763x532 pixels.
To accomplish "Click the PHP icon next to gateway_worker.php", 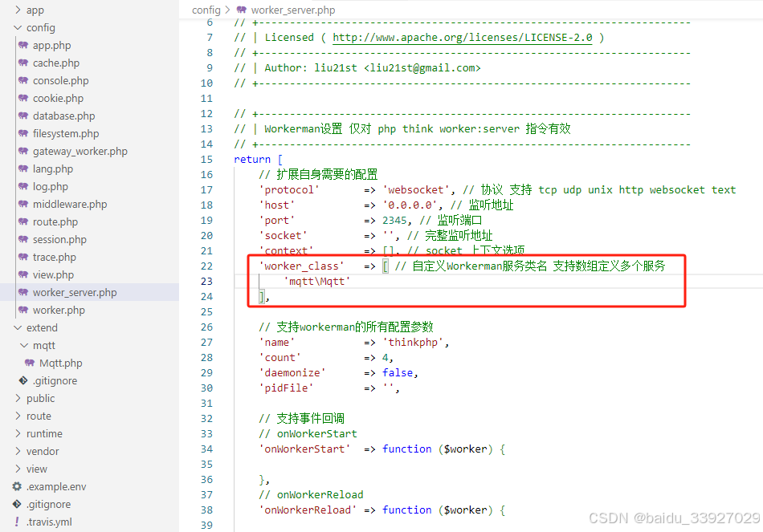I will pos(22,151).
